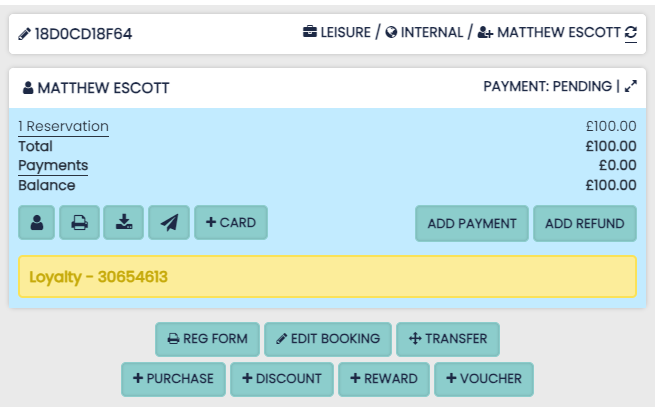Open the Payments link
655x407 pixels.
pos(53,165)
